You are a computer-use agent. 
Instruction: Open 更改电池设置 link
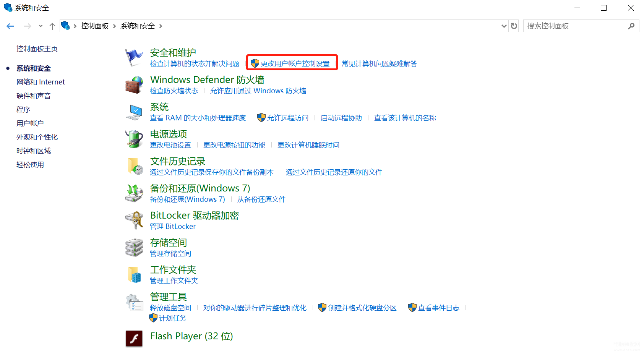(x=170, y=145)
